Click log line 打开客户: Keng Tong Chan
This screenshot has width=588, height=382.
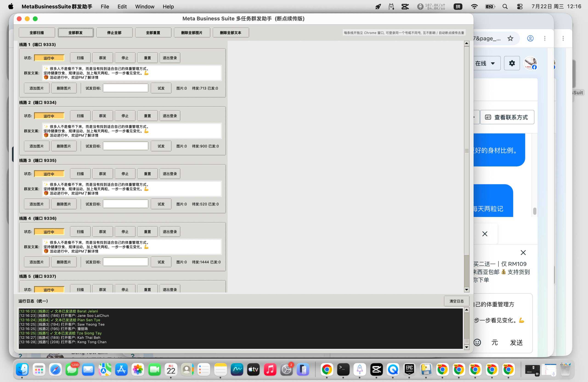[x=63, y=342]
